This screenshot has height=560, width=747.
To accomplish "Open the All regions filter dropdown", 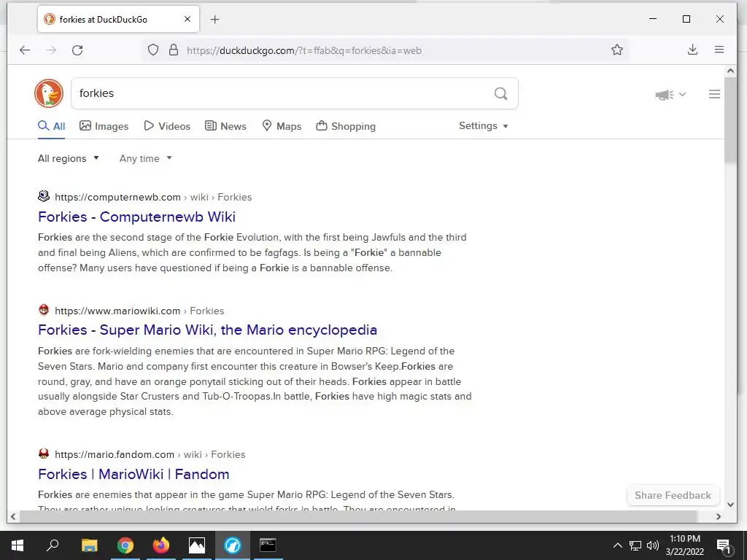I will pos(68,158).
